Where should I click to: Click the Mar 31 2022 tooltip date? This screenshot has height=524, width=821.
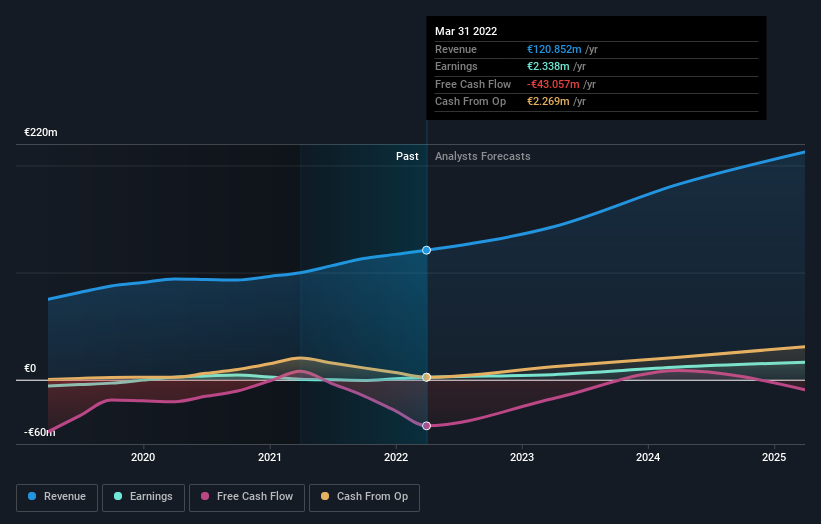[466, 31]
